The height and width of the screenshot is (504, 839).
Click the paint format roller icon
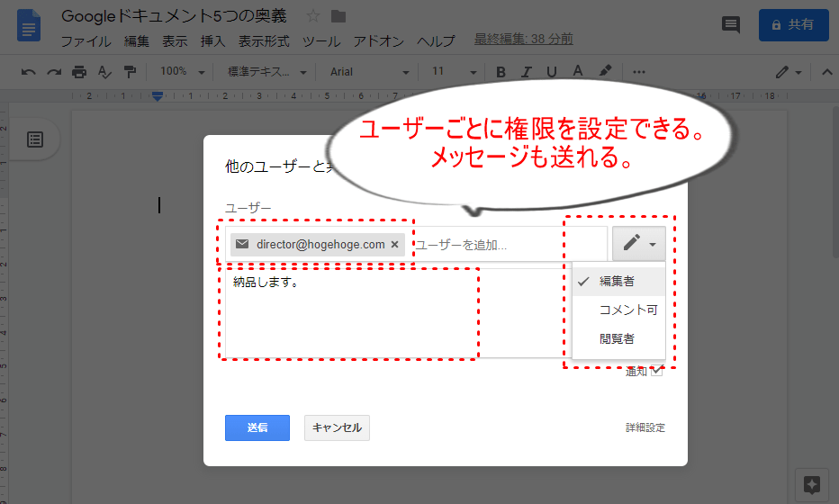point(130,72)
